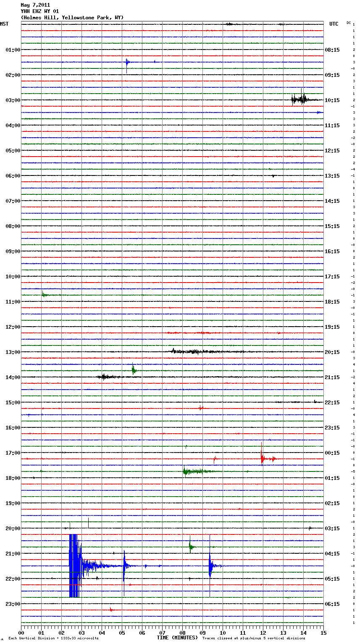Select the 10:00 MST time label
Screen dimensions: 357x644
click(13, 277)
